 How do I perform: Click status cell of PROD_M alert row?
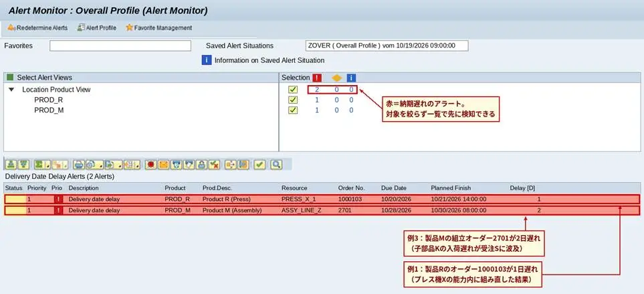pos(15,210)
